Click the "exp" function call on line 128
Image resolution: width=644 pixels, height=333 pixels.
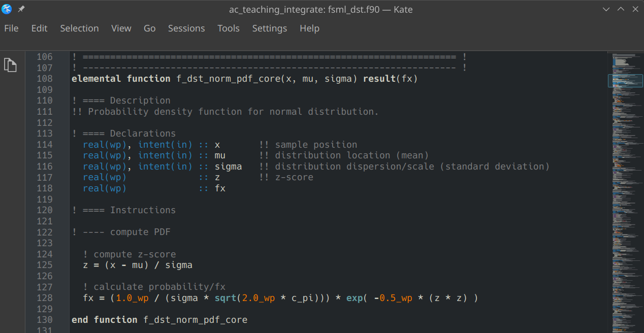point(355,298)
